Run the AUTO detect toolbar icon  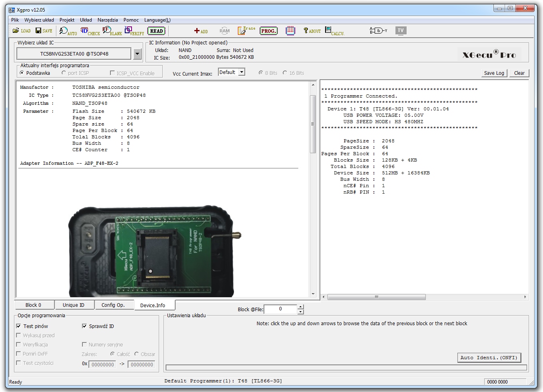pyautogui.click(x=68, y=31)
